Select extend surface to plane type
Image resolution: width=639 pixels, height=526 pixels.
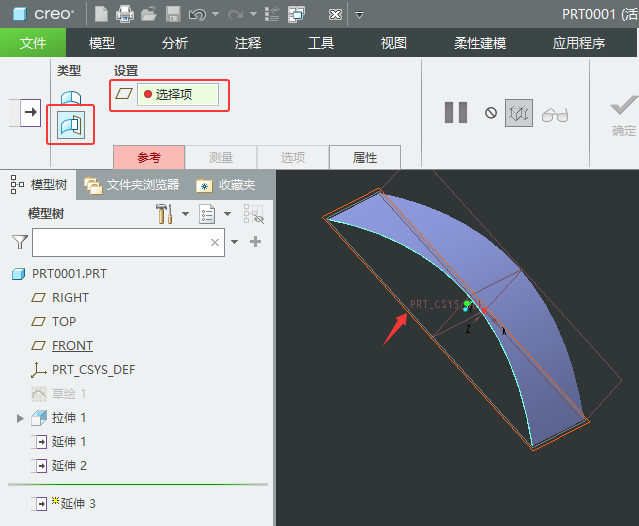click(71, 125)
